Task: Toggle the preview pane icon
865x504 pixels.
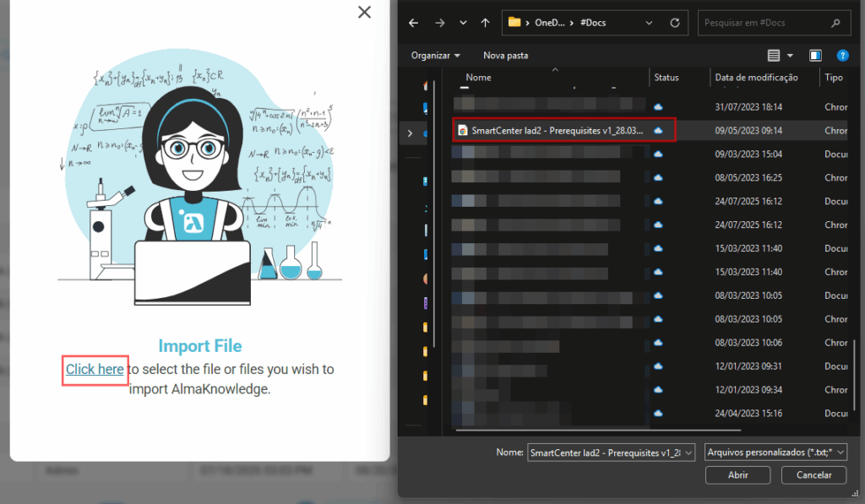Action: (815, 56)
